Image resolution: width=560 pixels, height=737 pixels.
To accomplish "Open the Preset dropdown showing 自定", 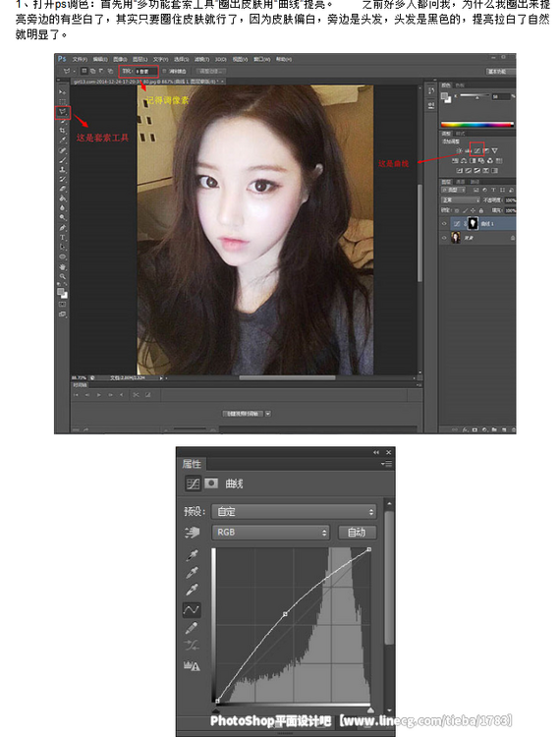I will tap(294, 511).
